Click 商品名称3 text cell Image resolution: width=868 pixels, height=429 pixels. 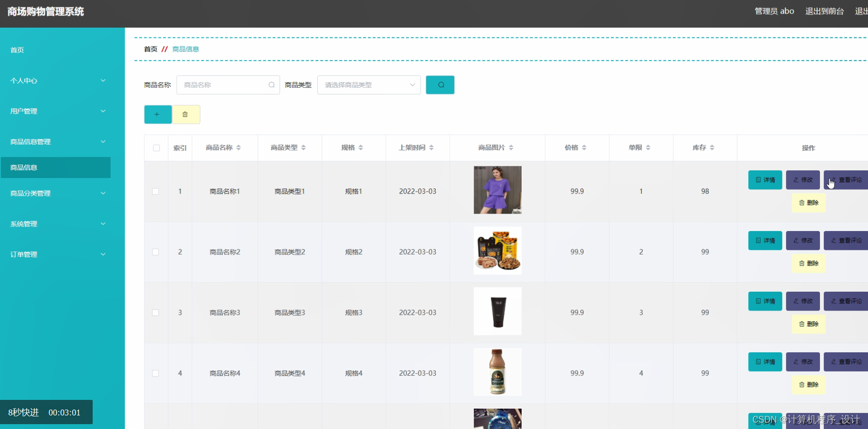[x=225, y=313]
